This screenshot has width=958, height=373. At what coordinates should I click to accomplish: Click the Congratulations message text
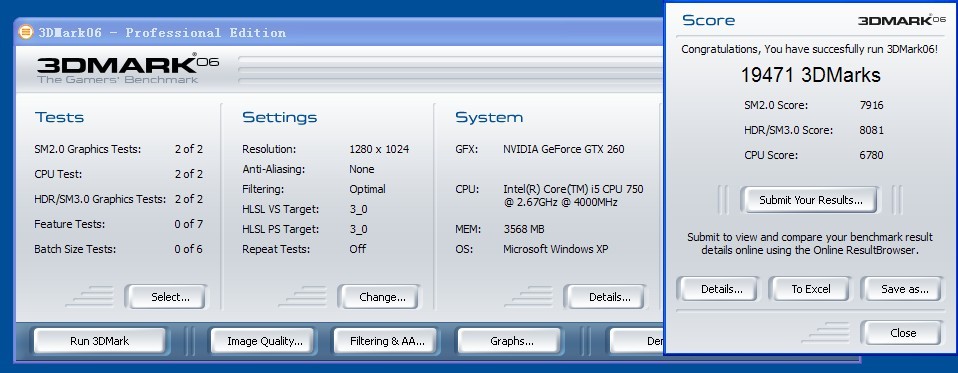pos(810,49)
